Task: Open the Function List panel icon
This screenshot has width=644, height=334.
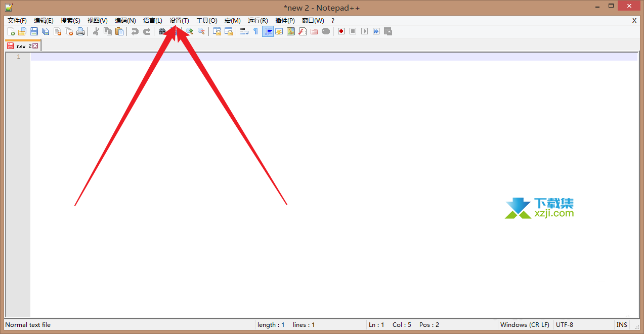Action: click(303, 31)
